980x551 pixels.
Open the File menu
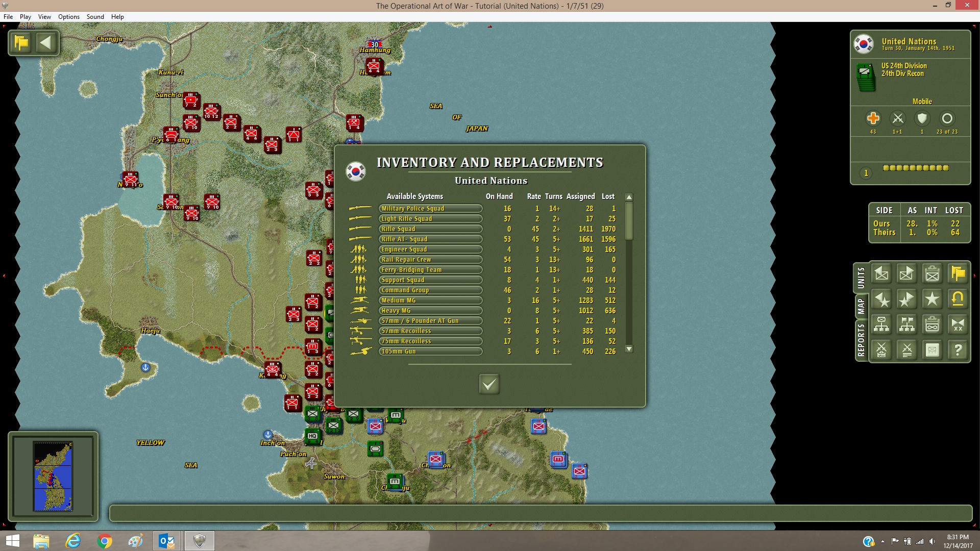click(8, 17)
